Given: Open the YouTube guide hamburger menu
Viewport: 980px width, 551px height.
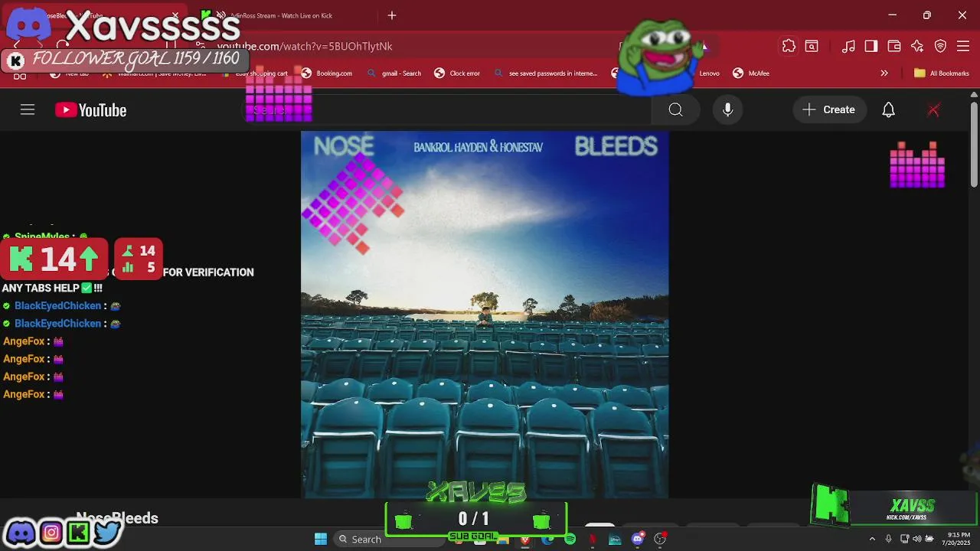Looking at the screenshot, I should pos(28,110).
